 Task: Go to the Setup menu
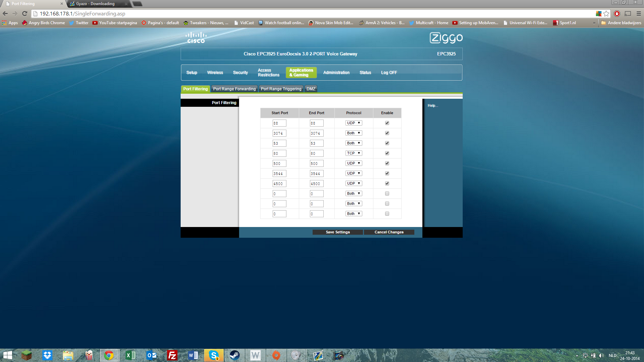click(192, 73)
